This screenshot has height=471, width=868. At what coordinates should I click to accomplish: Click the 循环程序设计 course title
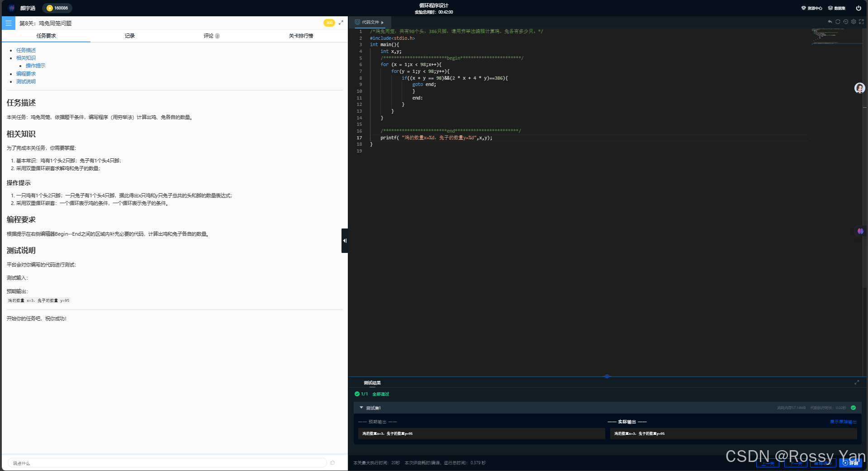(434, 5)
